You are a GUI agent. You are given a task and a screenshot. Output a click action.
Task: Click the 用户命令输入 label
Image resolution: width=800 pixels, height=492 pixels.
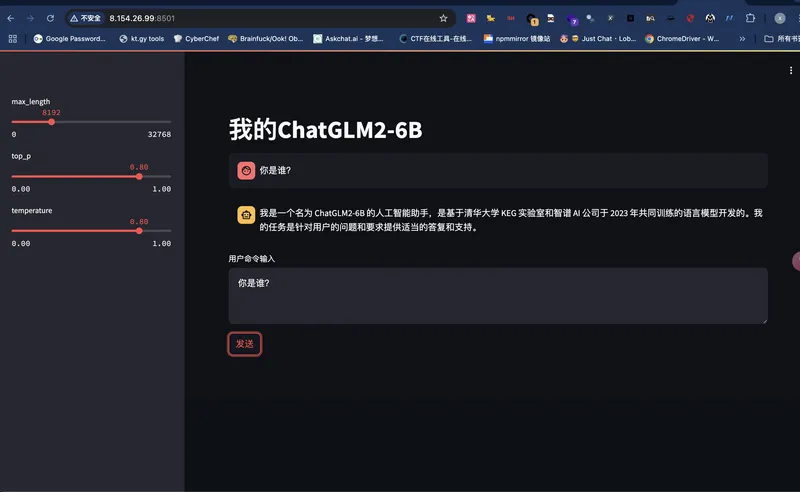pyautogui.click(x=252, y=259)
